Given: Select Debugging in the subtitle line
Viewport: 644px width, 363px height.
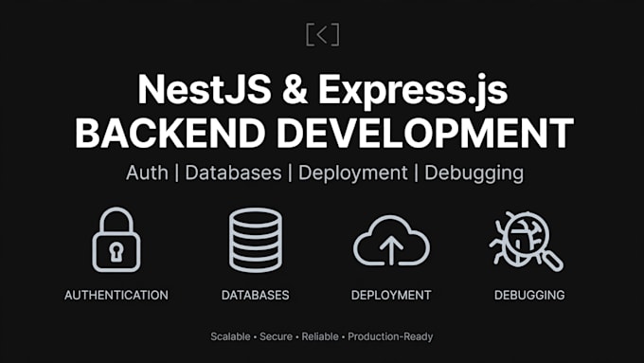Looking at the screenshot, I should pos(474,173).
